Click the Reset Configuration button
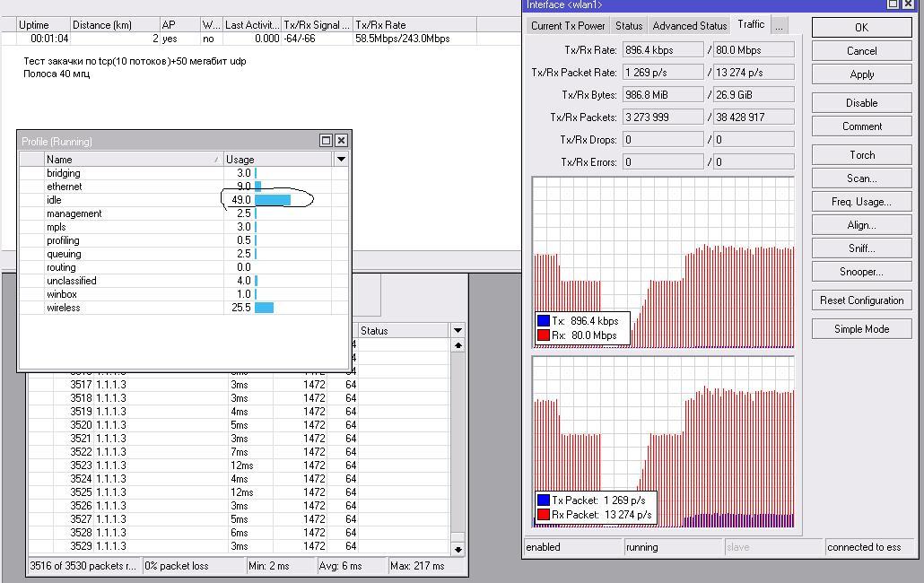Image resolution: width=924 pixels, height=583 pixels. coord(861,300)
